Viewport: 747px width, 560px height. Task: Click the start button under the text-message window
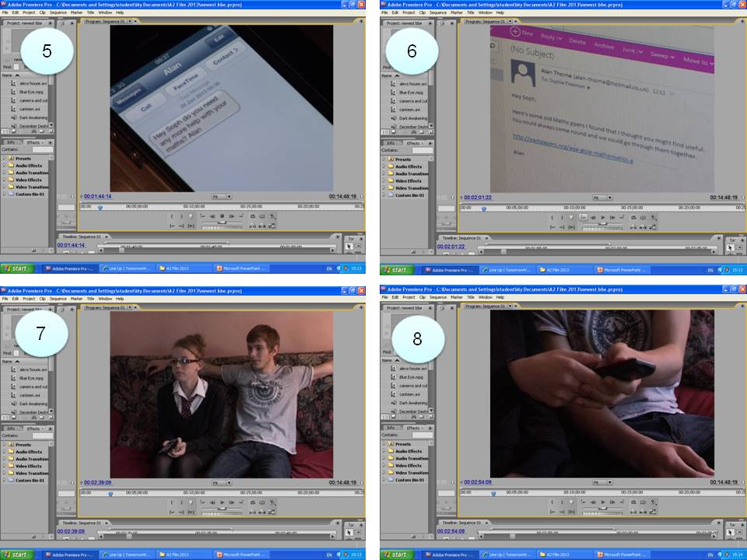[17, 268]
